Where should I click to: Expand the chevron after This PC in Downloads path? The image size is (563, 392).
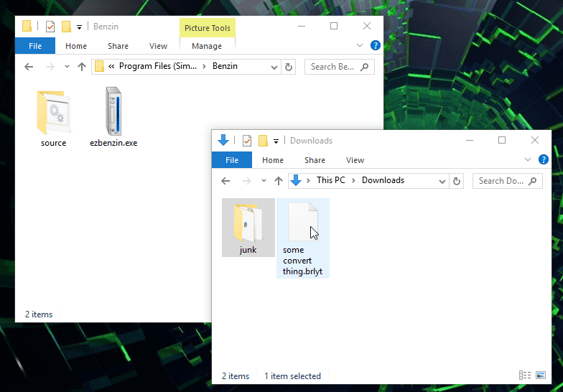353,181
